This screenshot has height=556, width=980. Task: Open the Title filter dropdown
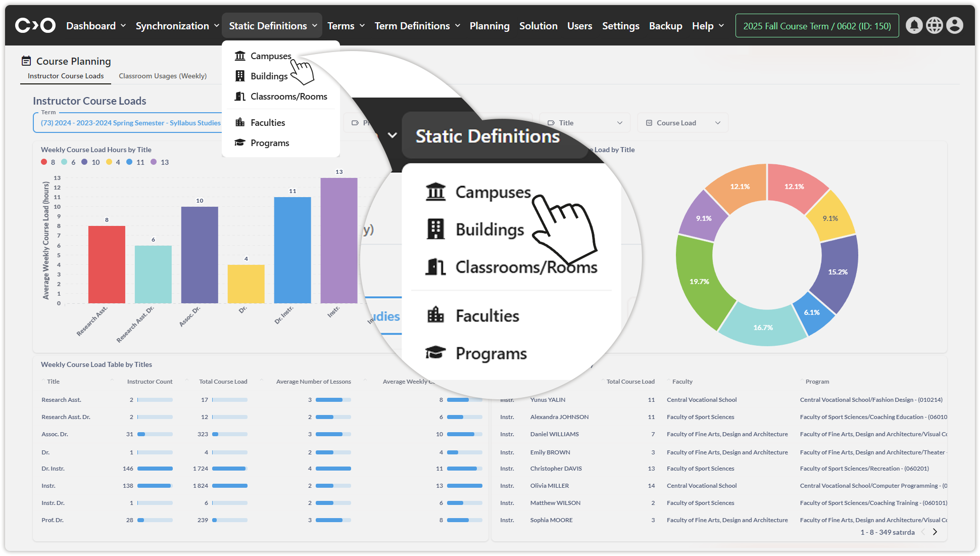[x=586, y=123]
